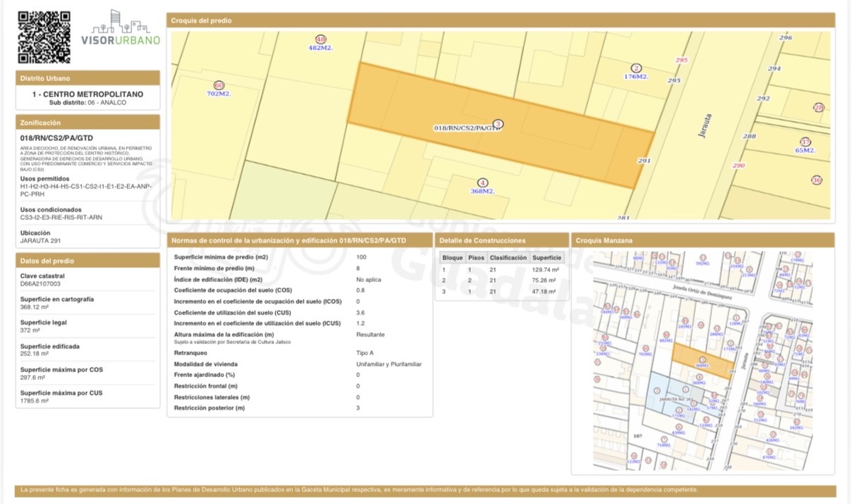Click the Bloque column header
The image size is (851, 504).
pos(452,258)
